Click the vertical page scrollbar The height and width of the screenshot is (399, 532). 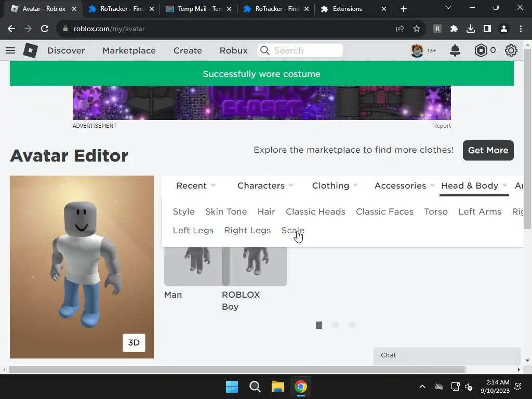(x=527, y=139)
